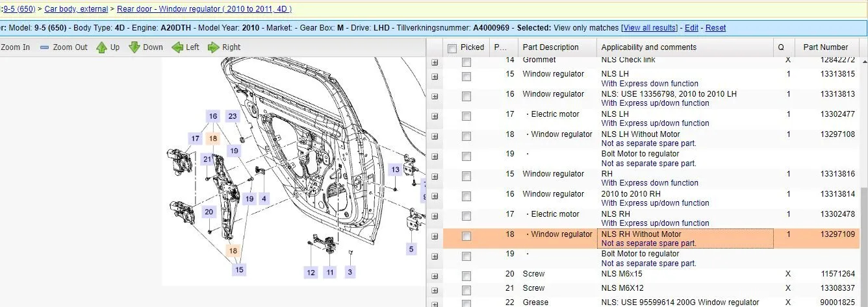Select callout 23 in the diagram
This screenshot has width=868, height=307.
(x=233, y=116)
